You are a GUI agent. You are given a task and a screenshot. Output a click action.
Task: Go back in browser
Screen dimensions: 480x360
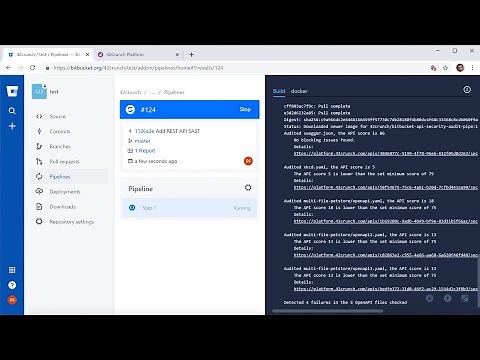tap(8, 68)
